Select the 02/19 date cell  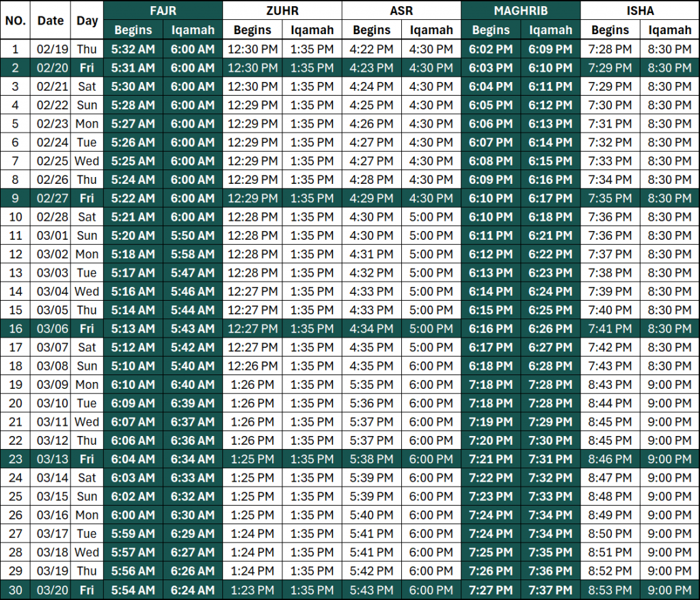51,49
